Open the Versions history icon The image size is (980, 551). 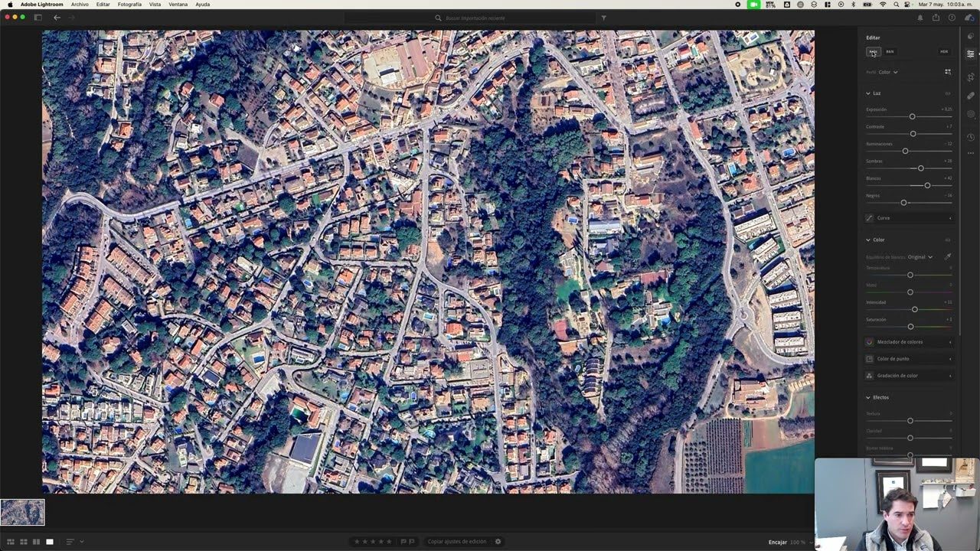coord(970,137)
